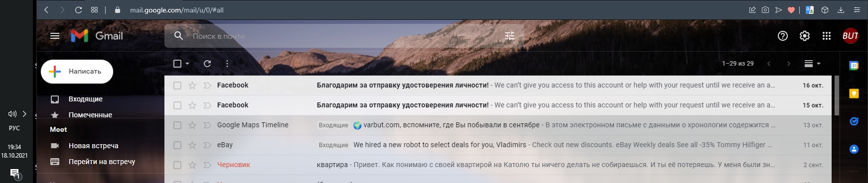The image size is (868, 183).
Task: Open Google apps grid launcher
Action: (x=826, y=36)
